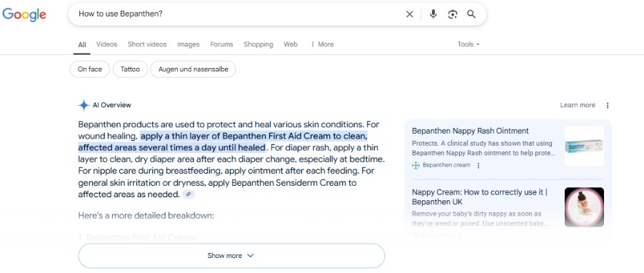Expand AI Overview with Show more
The image size is (644, 273).
[x=231, y=256]
